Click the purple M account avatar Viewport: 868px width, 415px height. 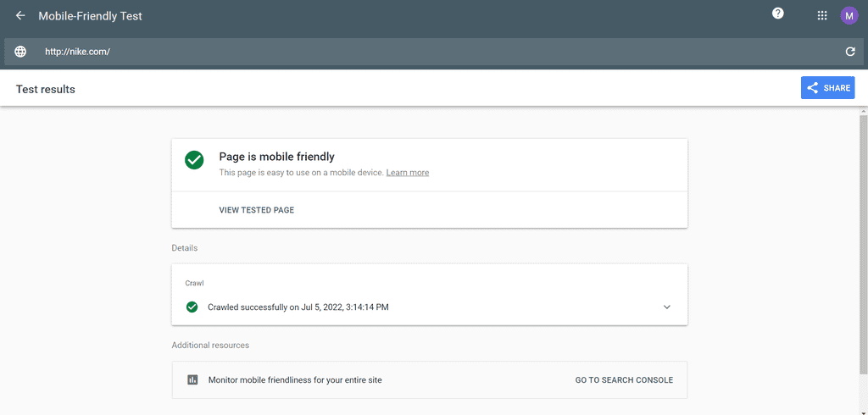point(849,15)
